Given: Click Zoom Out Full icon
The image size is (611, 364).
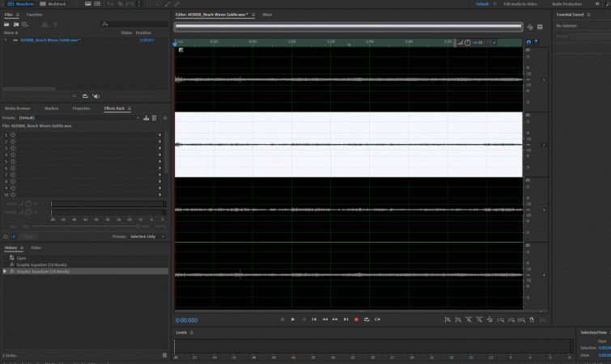Looking at the screenshot, I should pyautogui.click(x=490, y=320).
